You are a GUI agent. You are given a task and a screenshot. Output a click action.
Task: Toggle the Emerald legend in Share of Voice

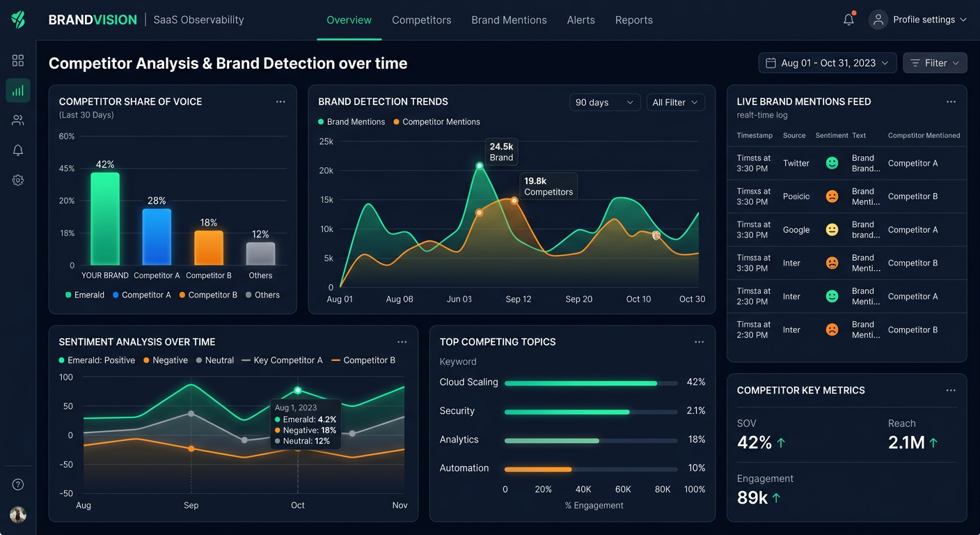(x=84, y=295)
